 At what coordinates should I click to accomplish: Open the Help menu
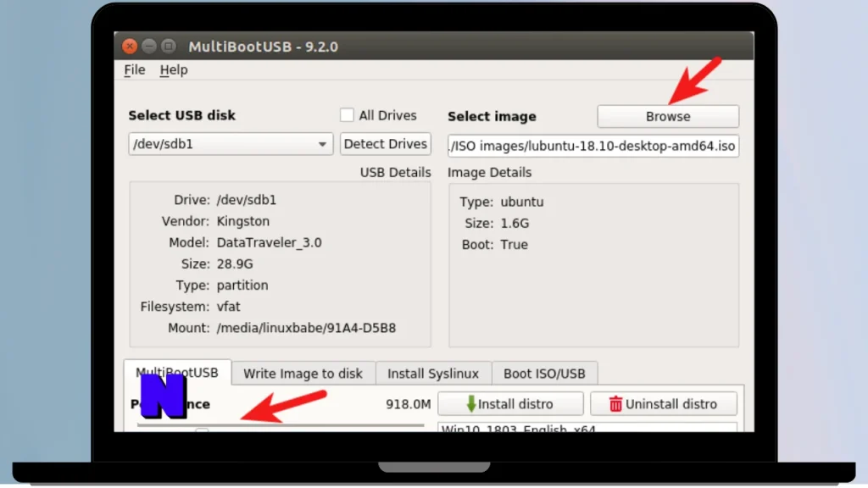pos(174,70)
